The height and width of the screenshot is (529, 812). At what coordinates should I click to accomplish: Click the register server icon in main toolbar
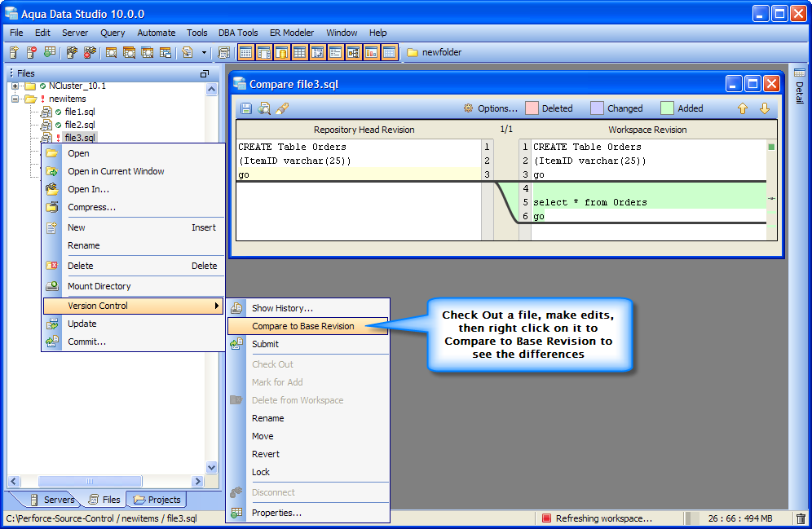point(14,52)
